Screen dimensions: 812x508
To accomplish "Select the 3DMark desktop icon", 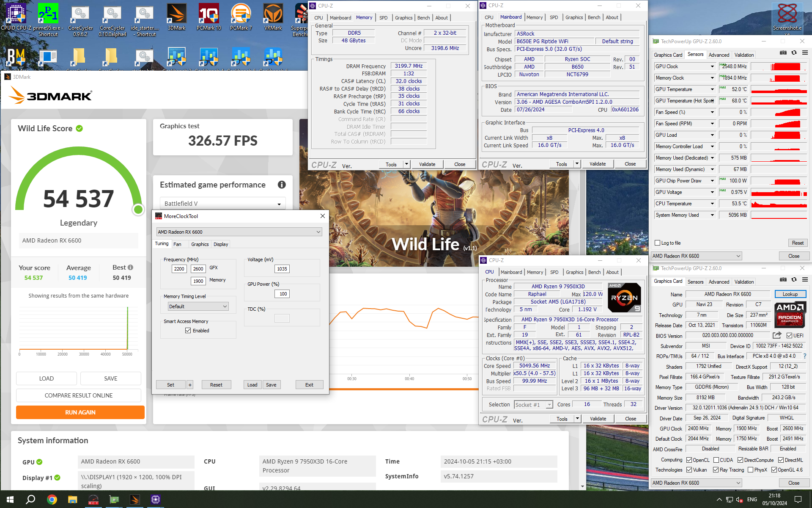I will pyautogui.click(x=176, y=18).
